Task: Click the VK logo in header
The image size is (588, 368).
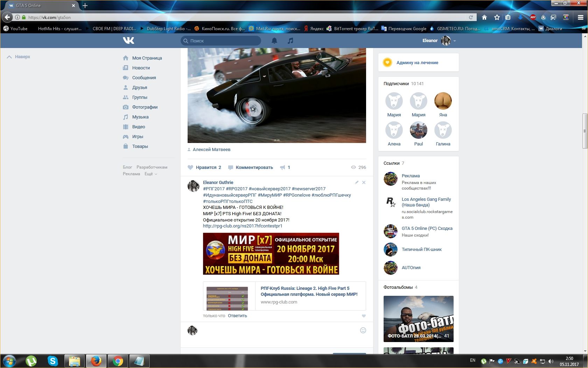Action: pos(128,41)
